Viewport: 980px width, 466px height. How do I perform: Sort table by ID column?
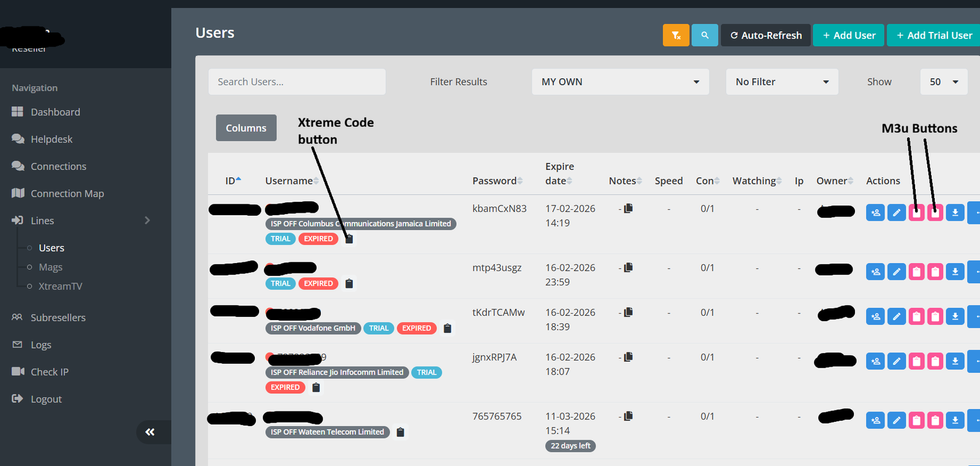click(x=233, y=181)
